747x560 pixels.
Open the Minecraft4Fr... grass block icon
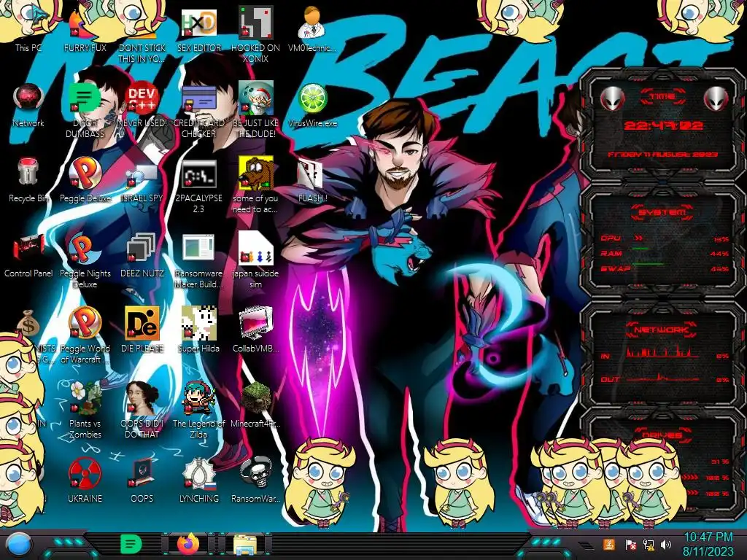pos(255,405)
